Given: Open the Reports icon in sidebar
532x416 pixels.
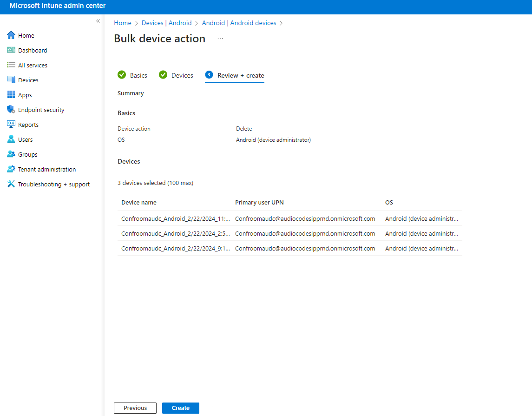Looking at the screenshot, I should 11,125.
